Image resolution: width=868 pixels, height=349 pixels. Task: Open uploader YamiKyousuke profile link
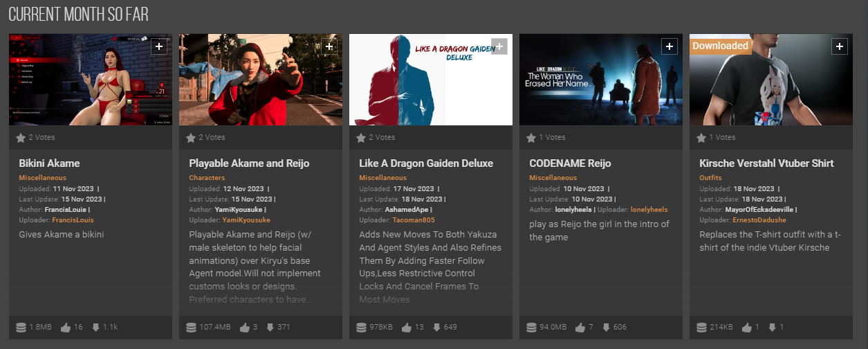pos(246,220)
